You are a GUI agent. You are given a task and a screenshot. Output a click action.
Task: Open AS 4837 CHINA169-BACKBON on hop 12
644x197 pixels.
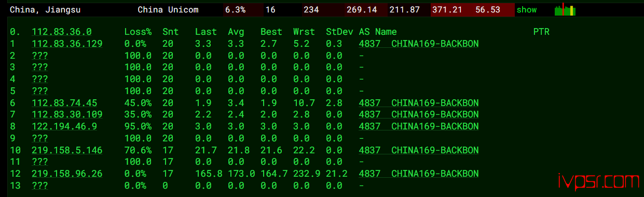pos(419,174)
